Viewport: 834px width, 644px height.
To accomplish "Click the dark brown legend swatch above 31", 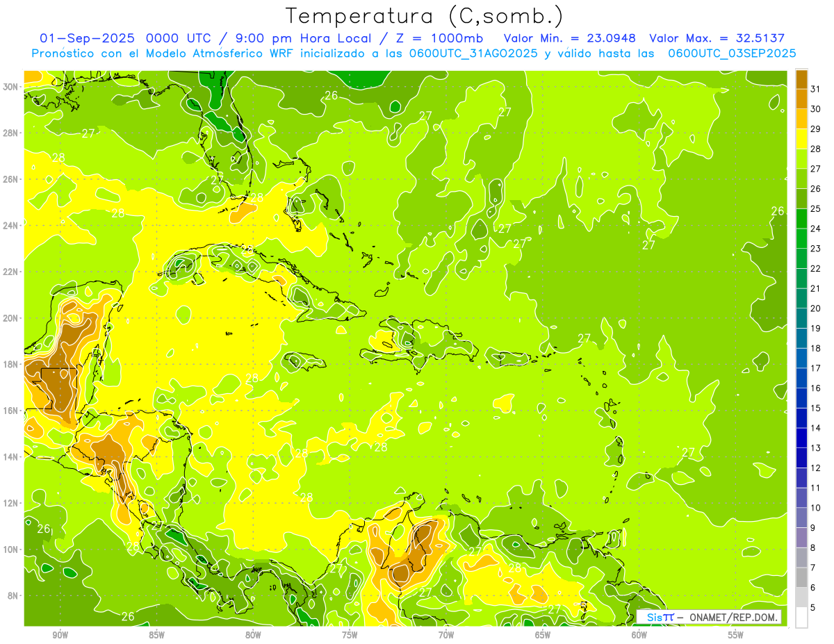I will (x=801, y=79).
